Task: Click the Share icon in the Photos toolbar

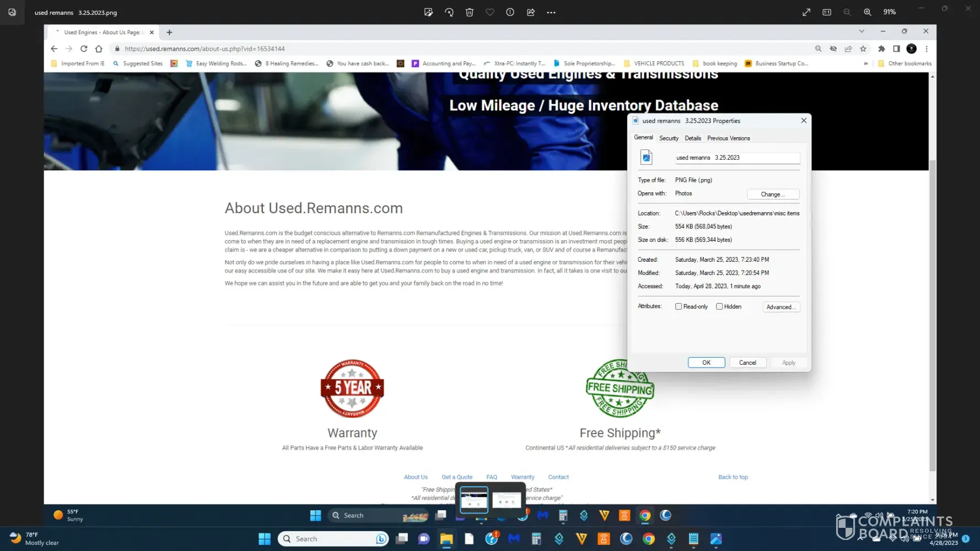Action: coord(531,12)
